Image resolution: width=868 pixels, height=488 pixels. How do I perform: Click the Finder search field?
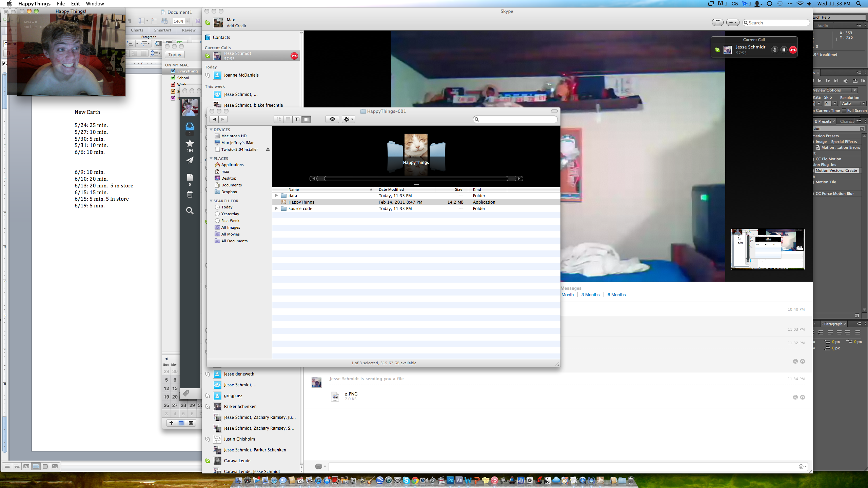pos(515,119)
